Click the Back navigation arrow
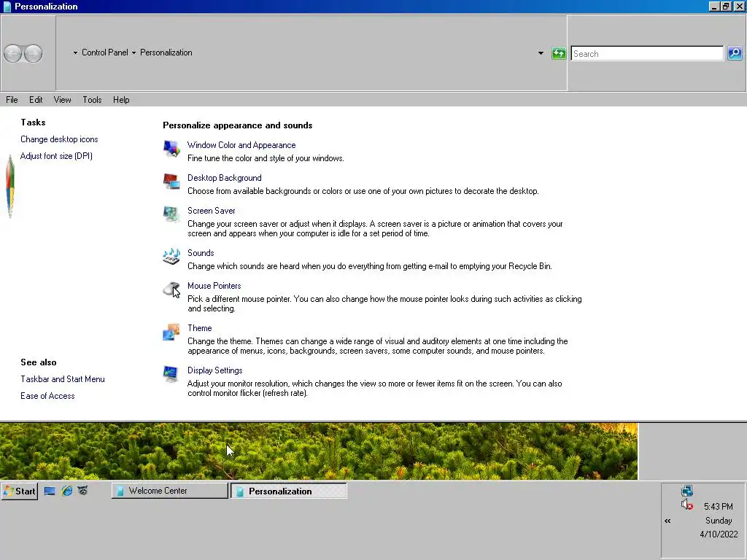 click(13, 53)
